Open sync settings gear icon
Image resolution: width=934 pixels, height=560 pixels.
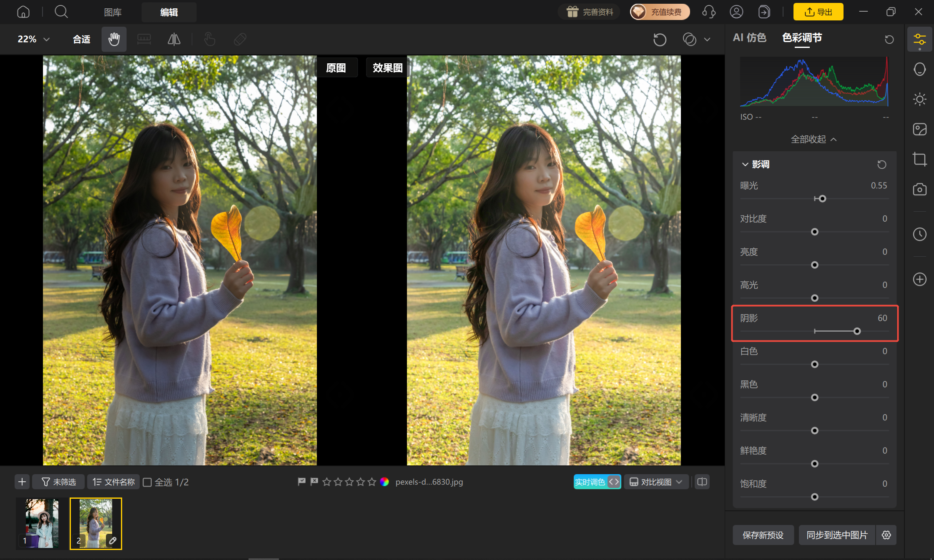(x=886, y=535)
